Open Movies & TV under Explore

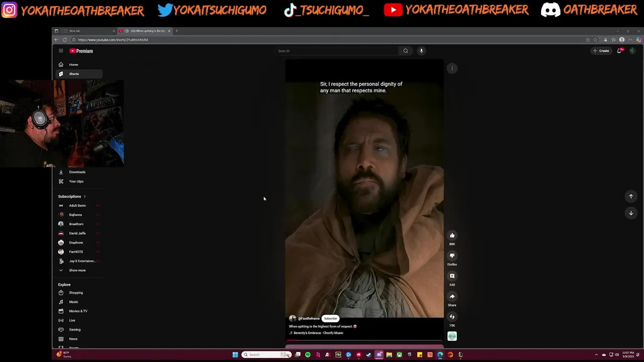click(78, 311)
